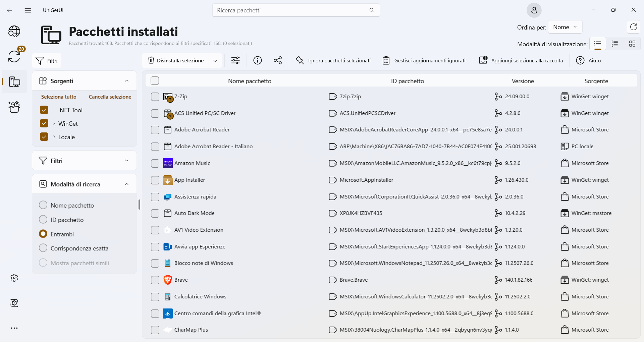644x342 pixels.
Task: Select Nome pacchetto search mode
Action: click(x=43, y=205)
